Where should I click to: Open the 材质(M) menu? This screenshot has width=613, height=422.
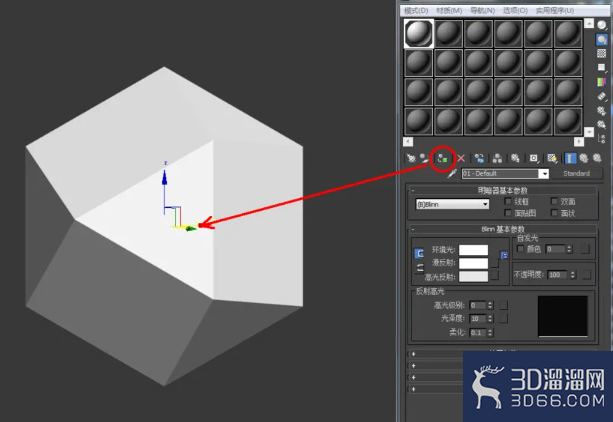pyautogui.click(x=449, y=11)
